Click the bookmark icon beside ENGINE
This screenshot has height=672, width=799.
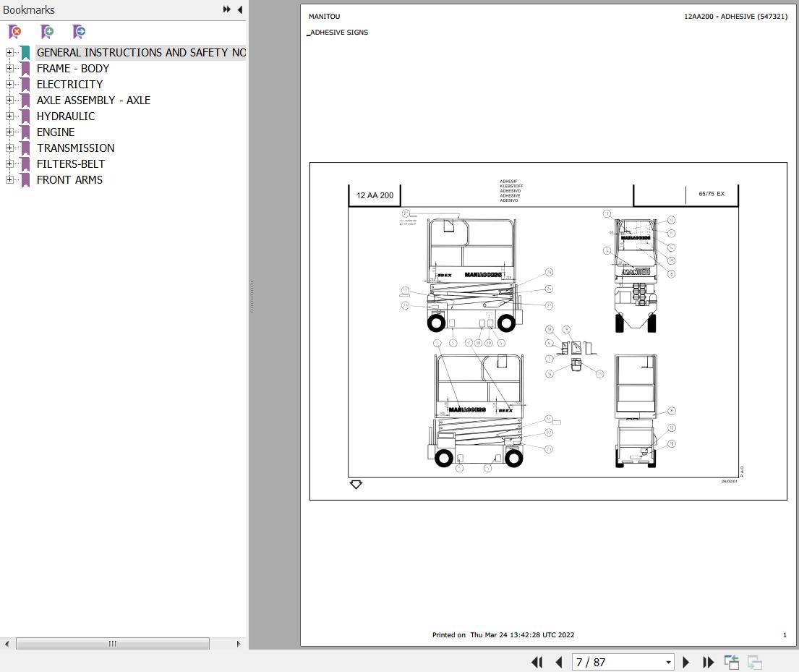click(25, 132)
